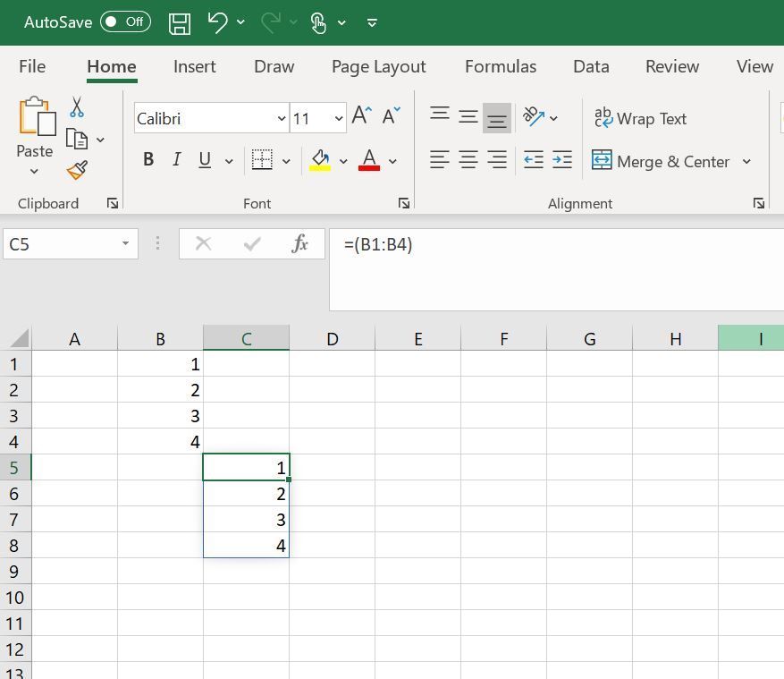Open Font Color palette dropdown arrow
The image size is (784, 679).
pos(393,161)
